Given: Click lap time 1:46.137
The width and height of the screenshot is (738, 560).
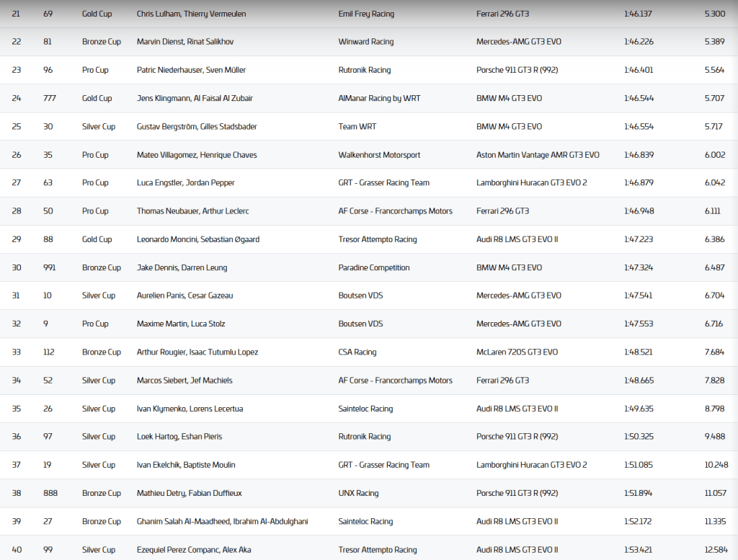Looking at the screenshot, I should tap(638, 14).
